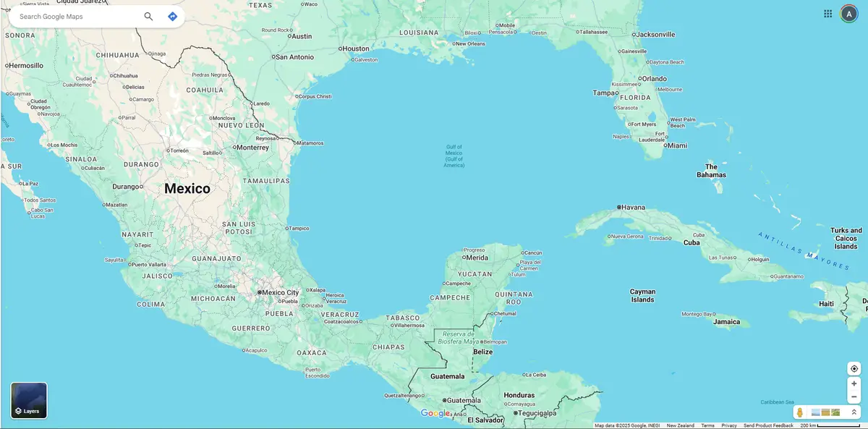Image resolution: width=868 pixels, height=429 pixels.
Task: Select the Houston city label
Action: [x=356, y=49]
